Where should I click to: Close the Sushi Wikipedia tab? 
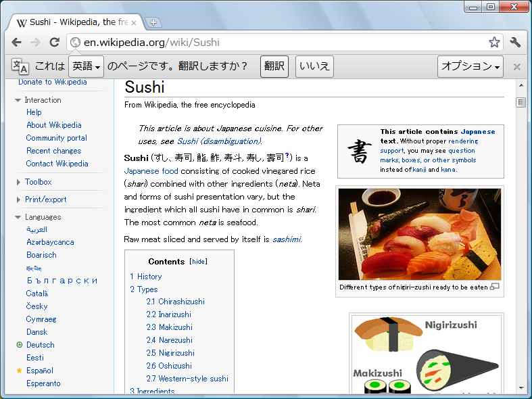[x=134, y=23]
